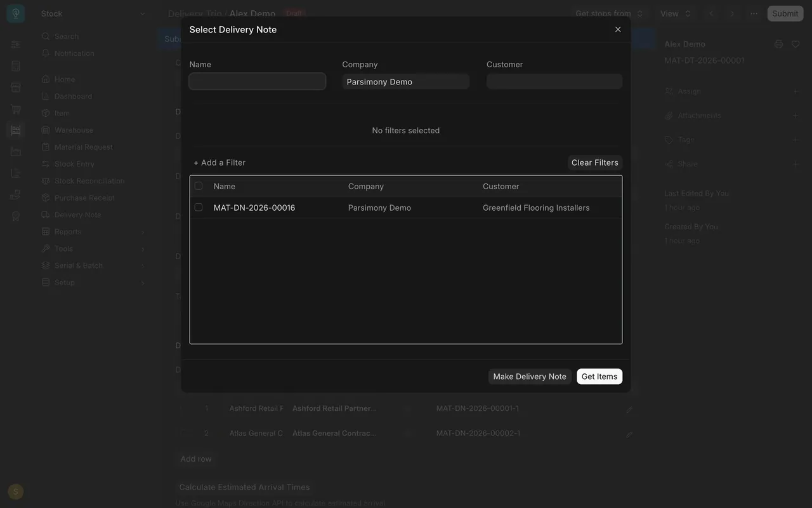Image resolution: width=812 pixels, height=508 pixels.
Task: Click the shopping cart icon in the left strip
Action: pyautogui.click(x=16, y=109)
